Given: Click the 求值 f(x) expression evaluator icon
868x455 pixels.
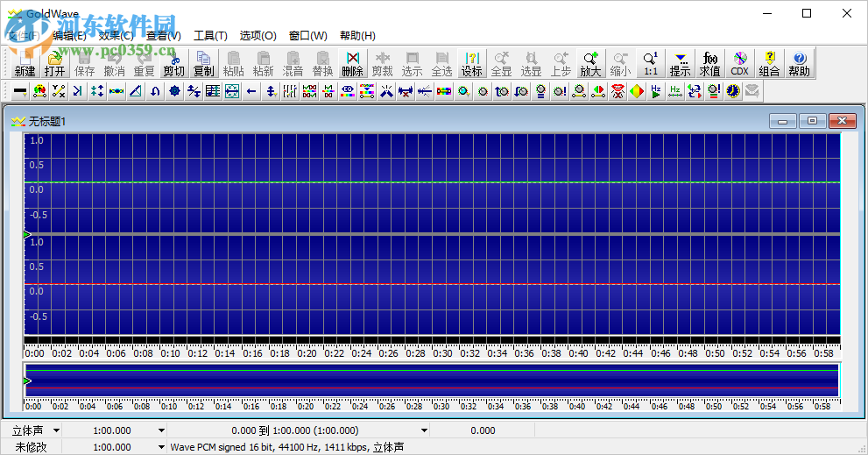Looking at the screenshot, I should pyautogui.click(x=709, y=63).
